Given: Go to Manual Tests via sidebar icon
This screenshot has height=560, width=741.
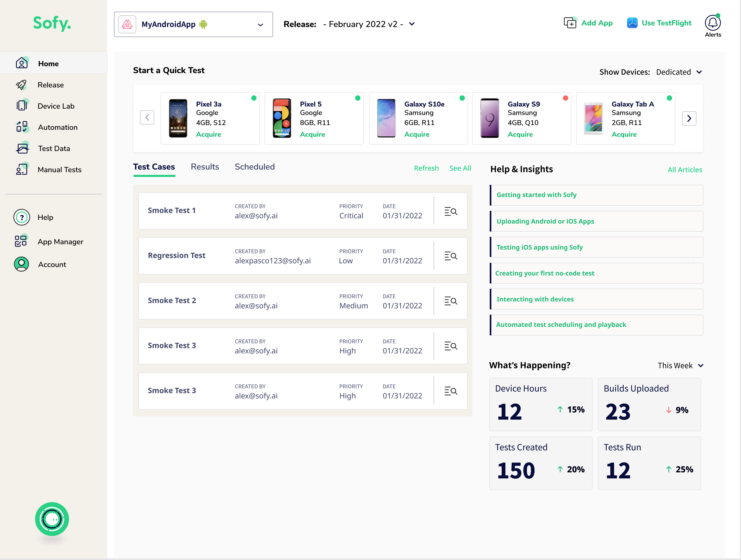Looking at the screenshot, I should point(21,170).
